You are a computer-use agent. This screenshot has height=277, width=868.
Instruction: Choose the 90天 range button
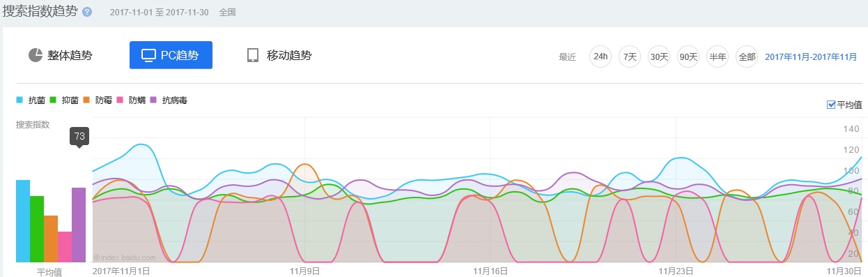tap(688, 57)
